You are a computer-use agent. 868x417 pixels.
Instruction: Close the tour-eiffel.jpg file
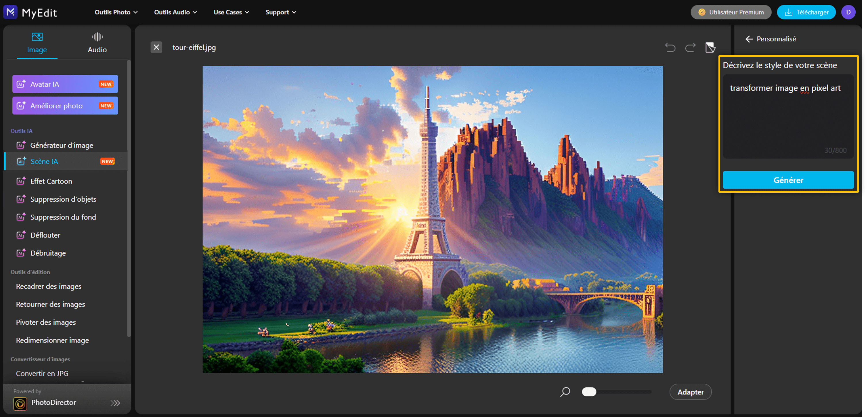click(156, 47)
